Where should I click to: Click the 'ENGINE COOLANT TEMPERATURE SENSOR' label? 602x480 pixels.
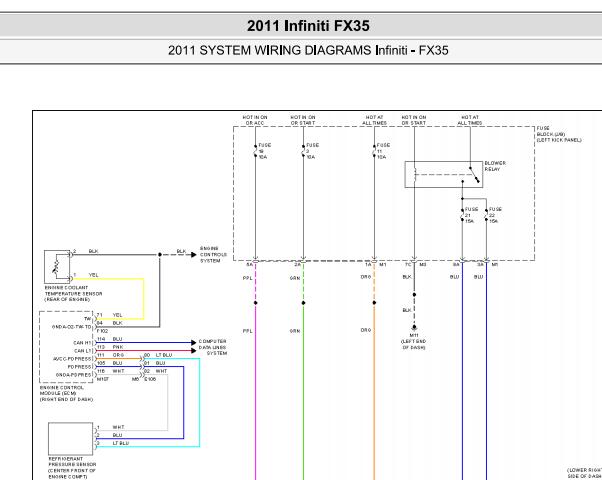pos(73,293)
